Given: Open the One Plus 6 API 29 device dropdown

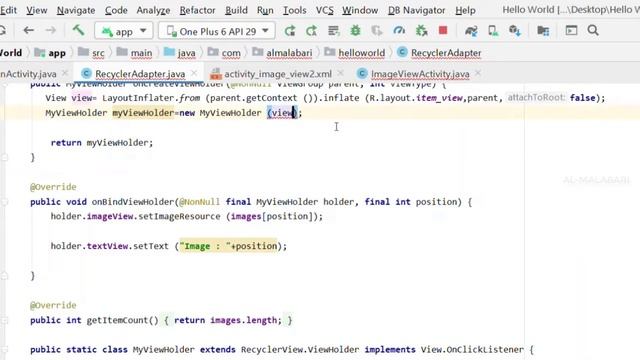Looking at the screenshot, I should tap(217, 31).
